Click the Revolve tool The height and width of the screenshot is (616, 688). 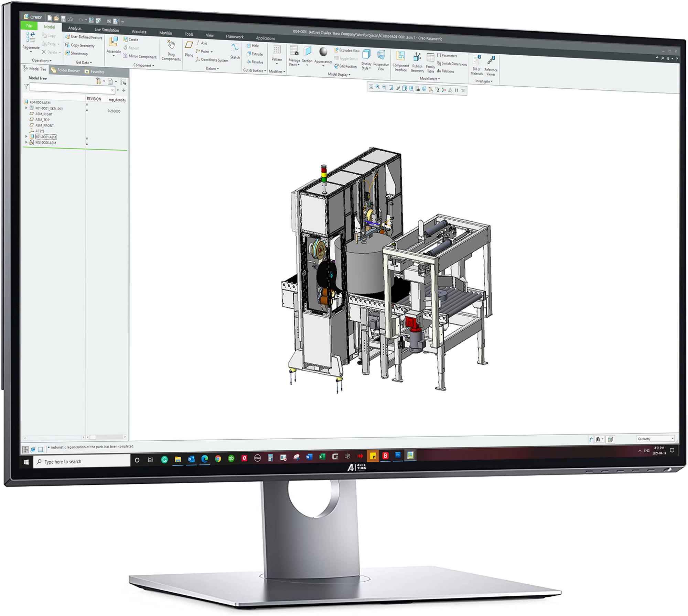point(255,62)
